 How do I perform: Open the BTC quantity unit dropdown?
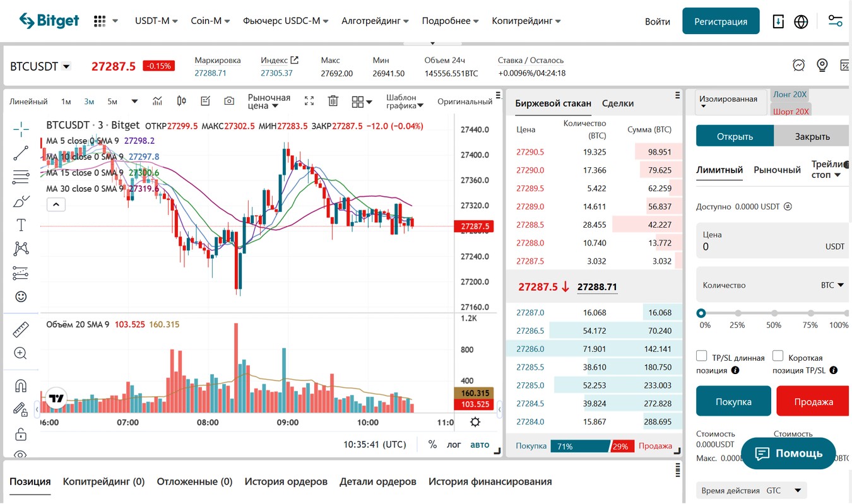[x=832, y=285]
